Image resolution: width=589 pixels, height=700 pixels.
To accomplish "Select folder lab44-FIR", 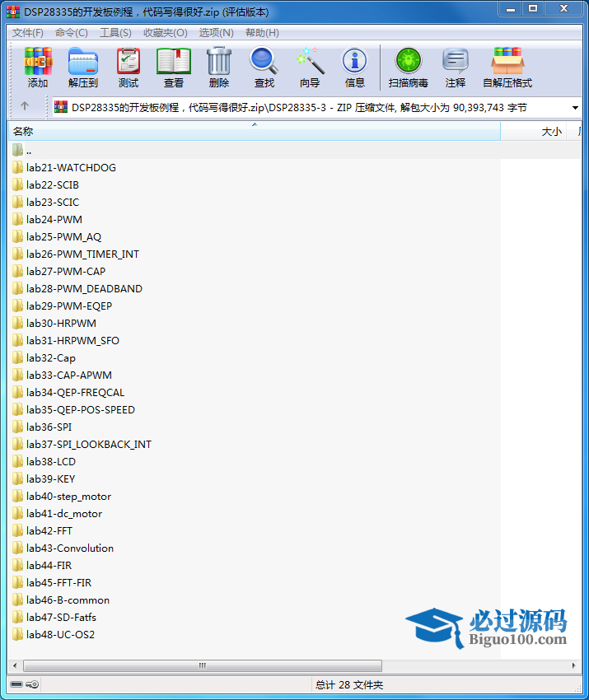I will (x=42, y=566).
